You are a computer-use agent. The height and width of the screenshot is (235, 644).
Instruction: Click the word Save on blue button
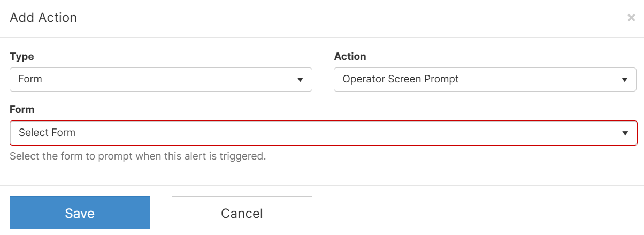(x=80, y=213)
